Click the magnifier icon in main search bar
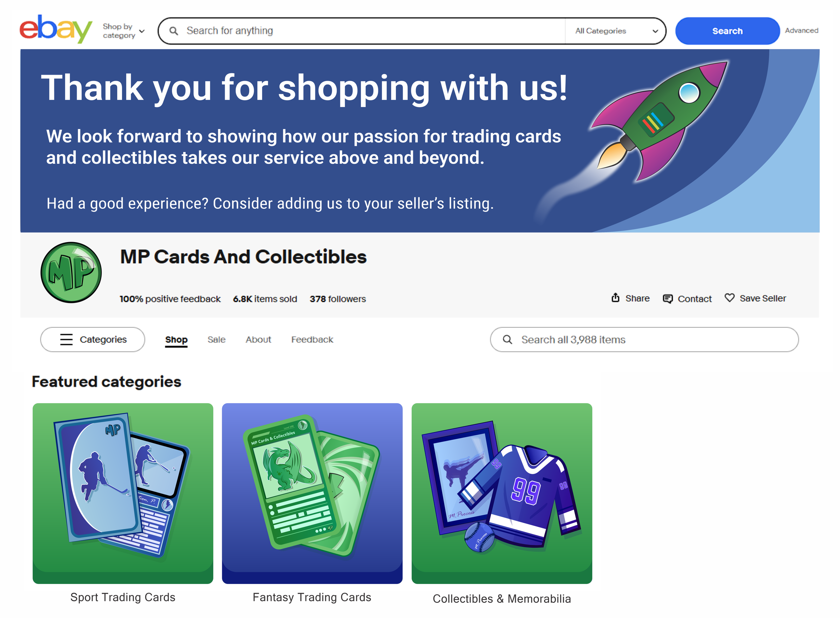Viewport: 840px width, 618px height. coord(173,31)
